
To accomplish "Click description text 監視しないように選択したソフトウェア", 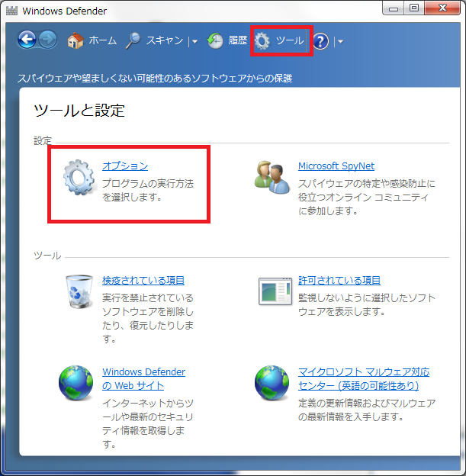I will [367, 304].
